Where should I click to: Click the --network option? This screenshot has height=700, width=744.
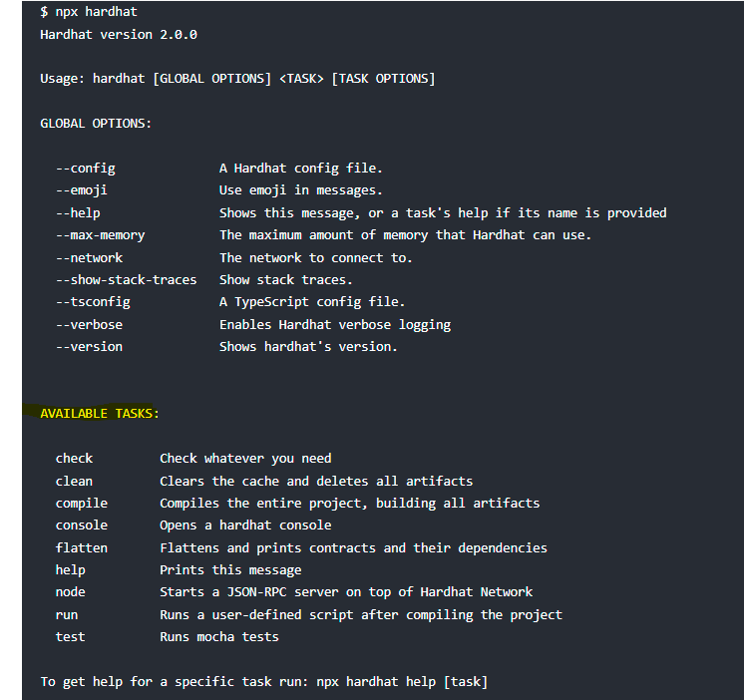tap(89, 257)
